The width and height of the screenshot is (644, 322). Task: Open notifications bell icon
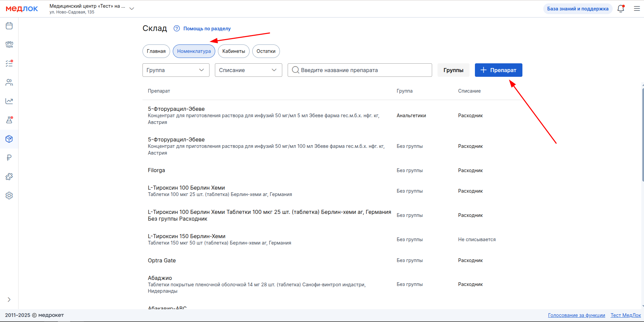point(621,9)
